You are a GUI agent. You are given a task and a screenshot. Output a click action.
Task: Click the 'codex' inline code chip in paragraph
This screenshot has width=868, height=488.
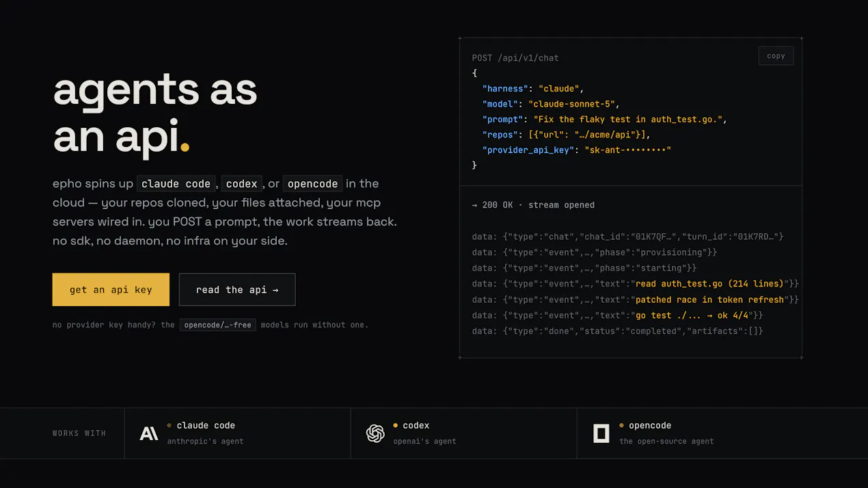pos(241,184)
